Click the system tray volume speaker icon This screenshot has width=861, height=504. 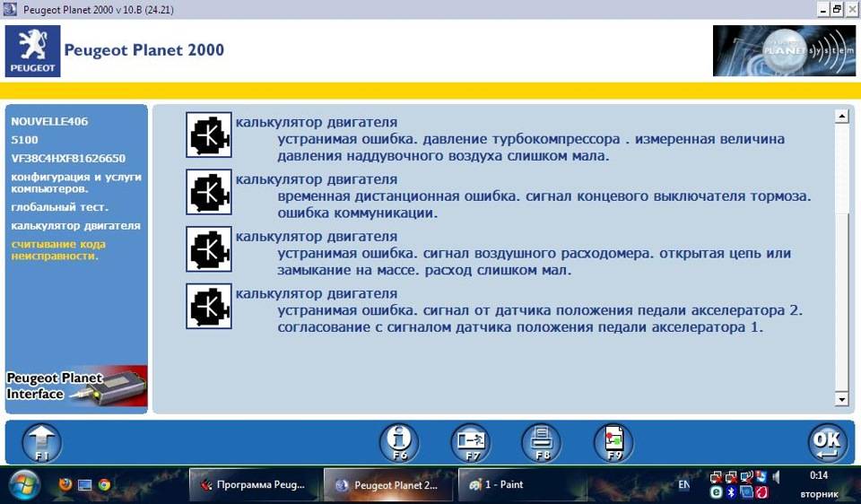(x=775, y=476)
